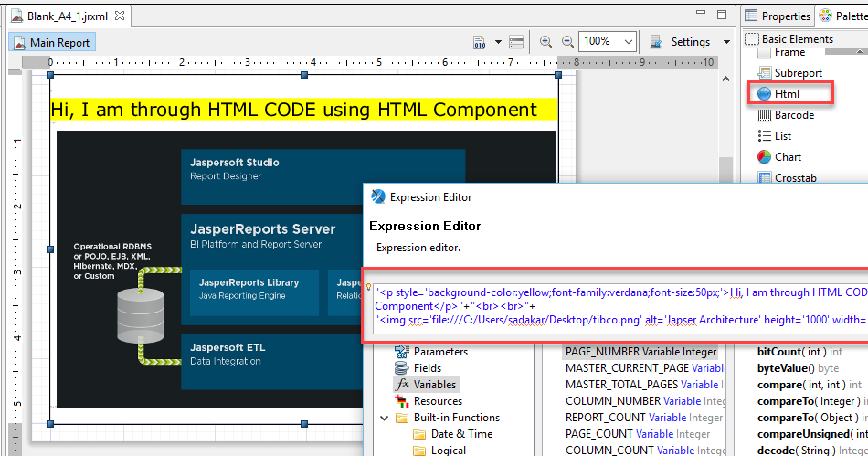Select MASTER_CURRENT_PAGE variable row
The width and height of the screenshot is (868, 456).
[x=643, y=368]
